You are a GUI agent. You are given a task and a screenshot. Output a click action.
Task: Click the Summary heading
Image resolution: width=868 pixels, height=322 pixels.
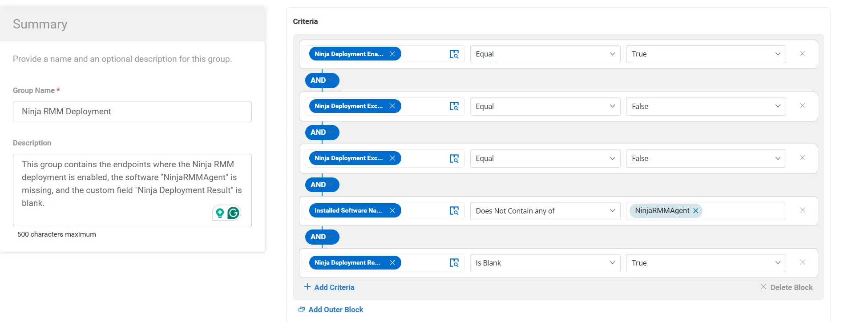pos(40,24)
